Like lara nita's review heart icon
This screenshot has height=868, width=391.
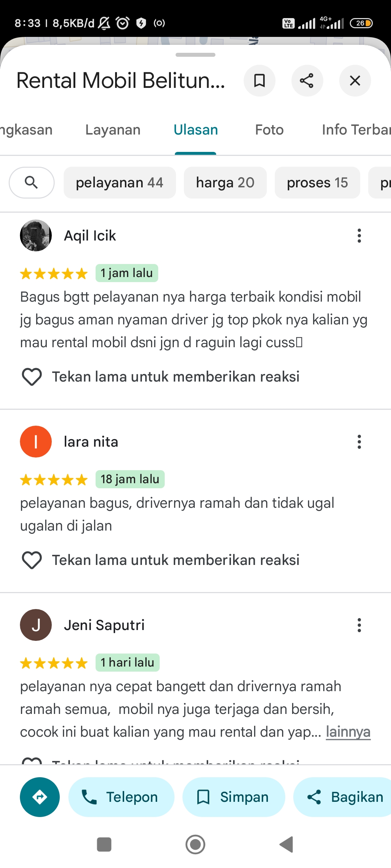coord(32,560)
